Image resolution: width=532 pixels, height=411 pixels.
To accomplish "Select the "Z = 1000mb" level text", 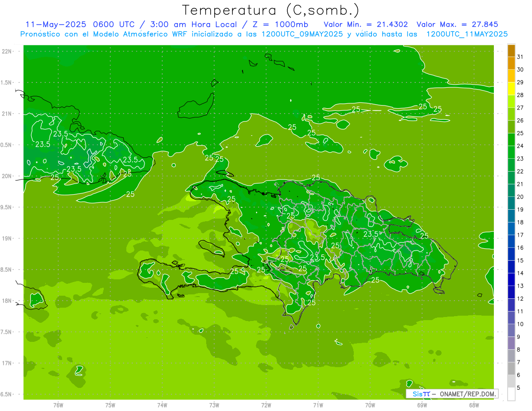I will tap(279, 24).
